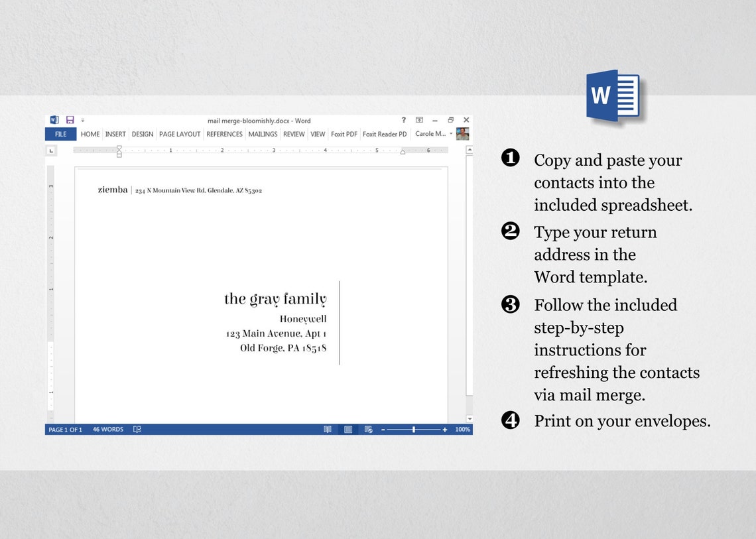
Task: Switch to Web Layout view icon
Action: tap(368, 429)
